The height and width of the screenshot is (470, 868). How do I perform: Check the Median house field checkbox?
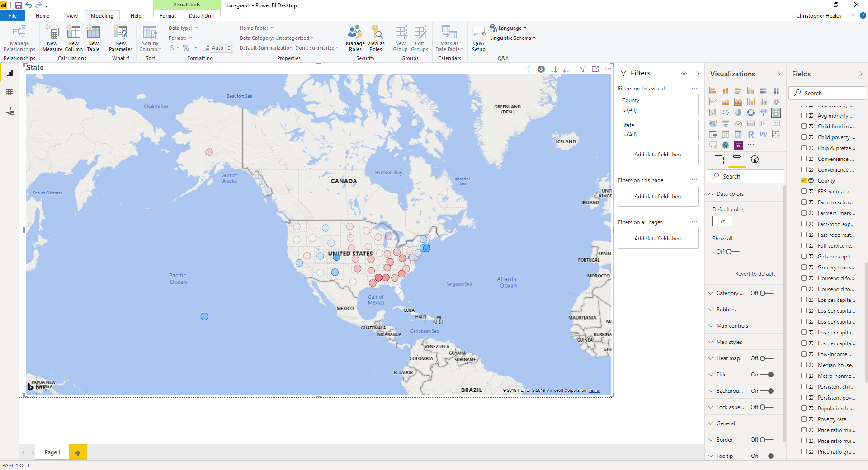point(804,365)
